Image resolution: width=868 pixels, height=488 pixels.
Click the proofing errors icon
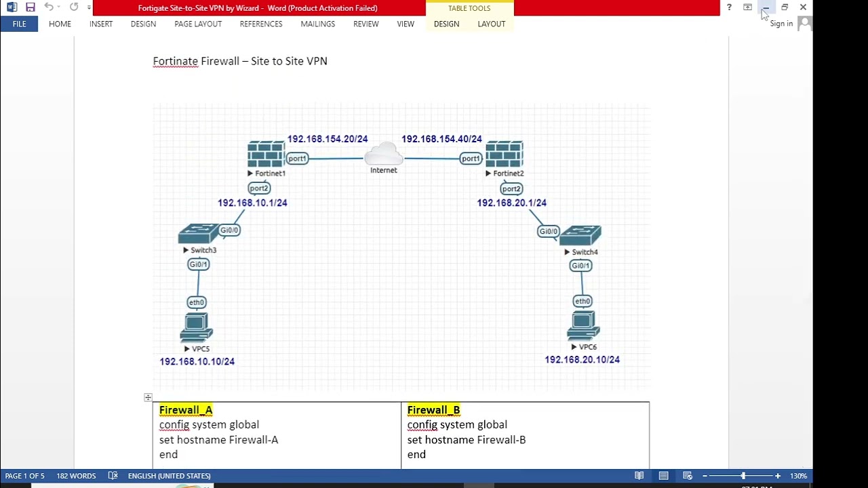point(113,476)
